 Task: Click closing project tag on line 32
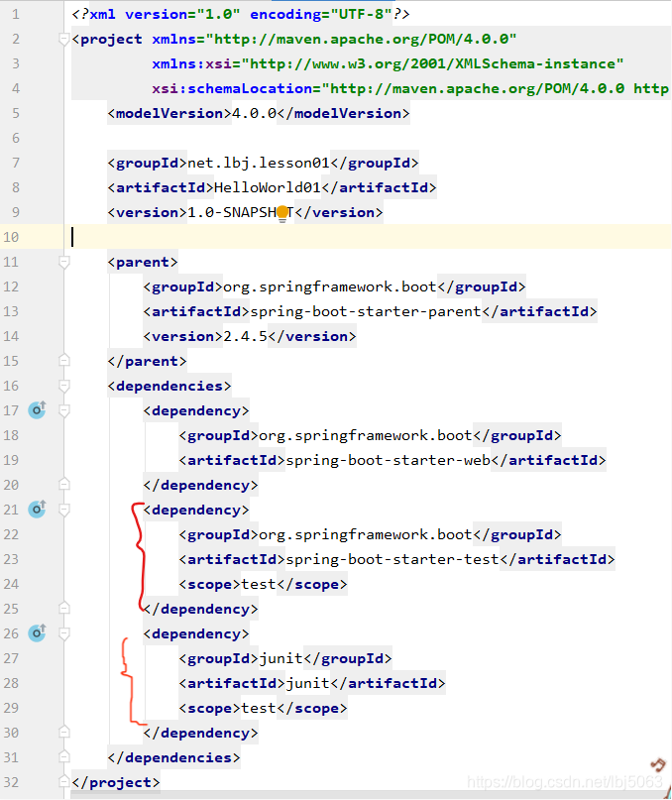116,782
